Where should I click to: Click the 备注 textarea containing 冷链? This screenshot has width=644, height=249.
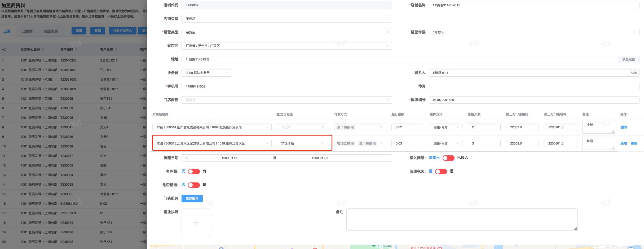(599, 127)
